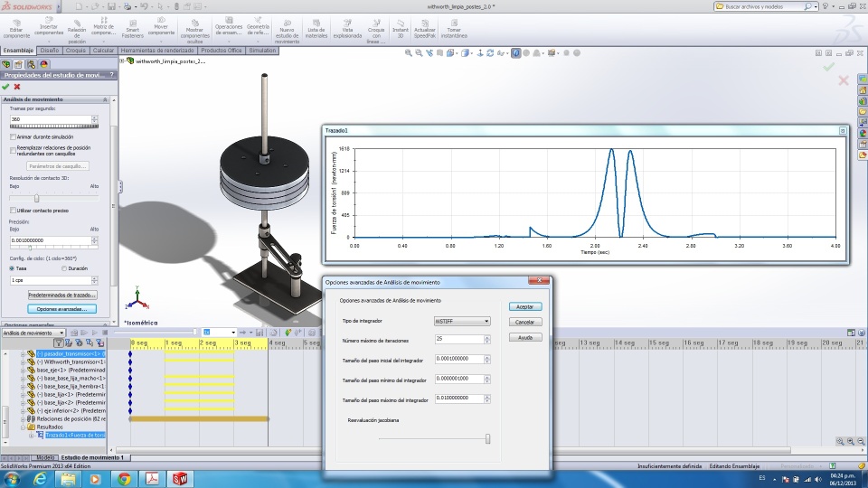Click Opciones avanzadas button
Screen dimensions: 868x488
tap(62, 309)
